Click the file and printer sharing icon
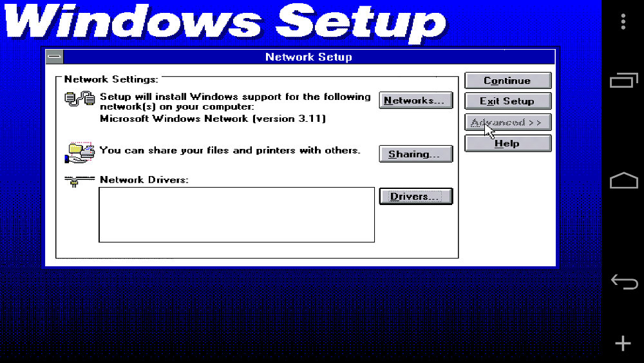The height and width of the screenshot is (363, 644). (x=79, y=152)
